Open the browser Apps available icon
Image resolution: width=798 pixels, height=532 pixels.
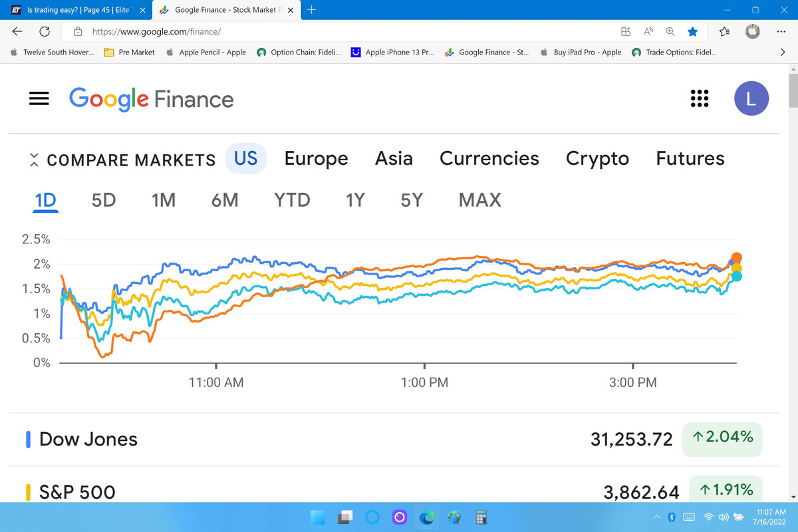coord(626,31)
